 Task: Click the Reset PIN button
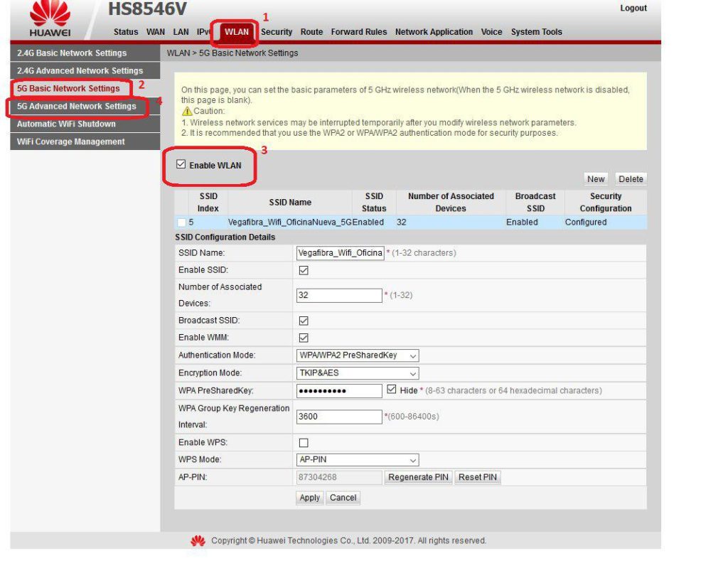click(x=478, y=478)
